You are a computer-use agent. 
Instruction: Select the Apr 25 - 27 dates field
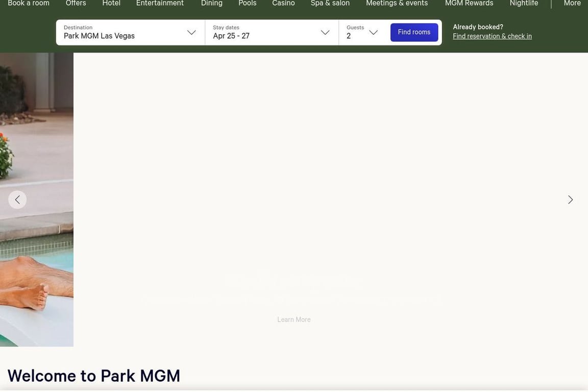272,33
